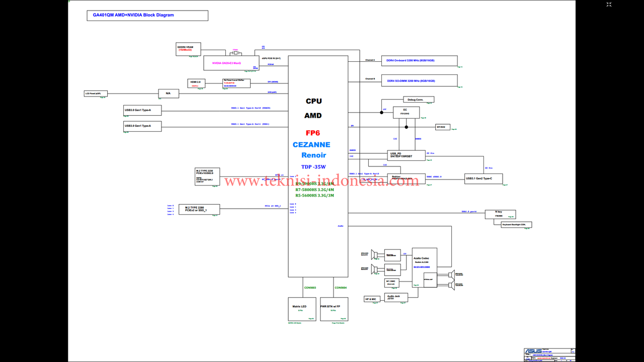644x362 pixels.
Task: Click the upper-left speaker symbol
Action: pyautogui.click(x=375, y=255)
